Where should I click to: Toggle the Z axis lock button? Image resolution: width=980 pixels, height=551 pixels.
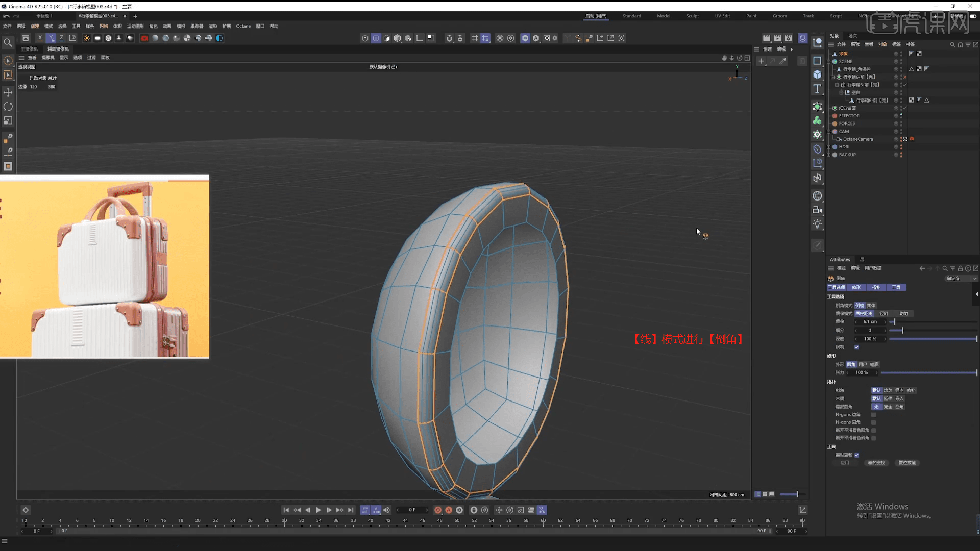coord(61,38)
